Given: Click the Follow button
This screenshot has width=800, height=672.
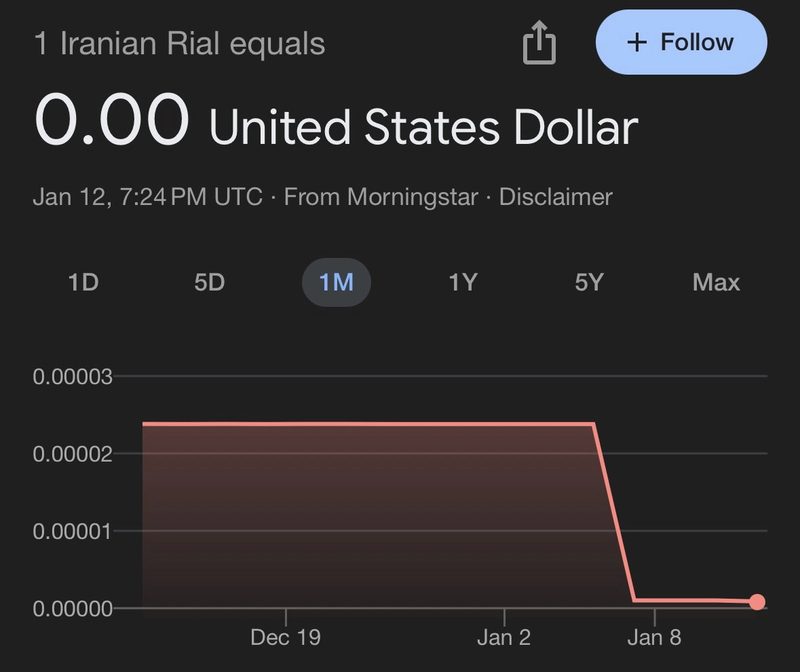Looking at the screenshot, I should coord(681,43).
